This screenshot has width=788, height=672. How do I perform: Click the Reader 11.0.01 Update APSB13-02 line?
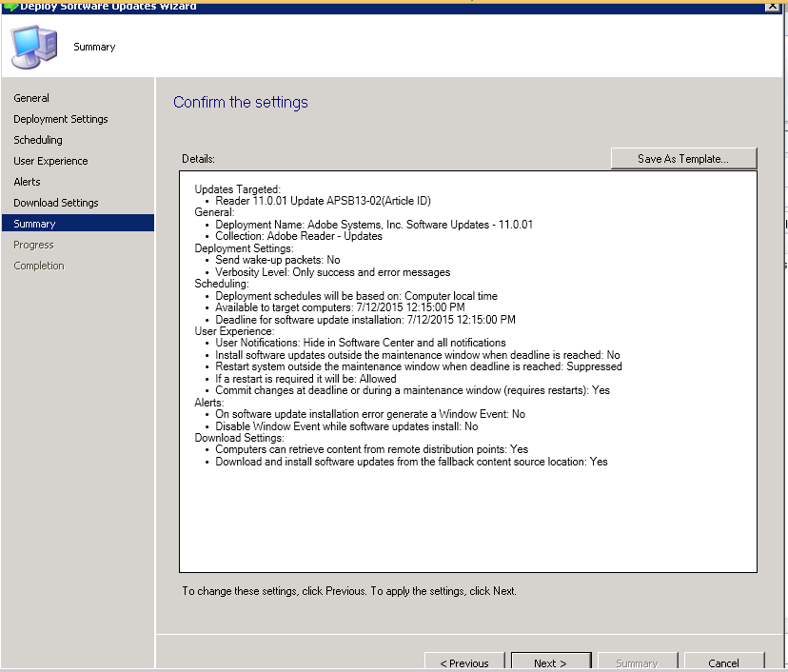pos(324,201)
